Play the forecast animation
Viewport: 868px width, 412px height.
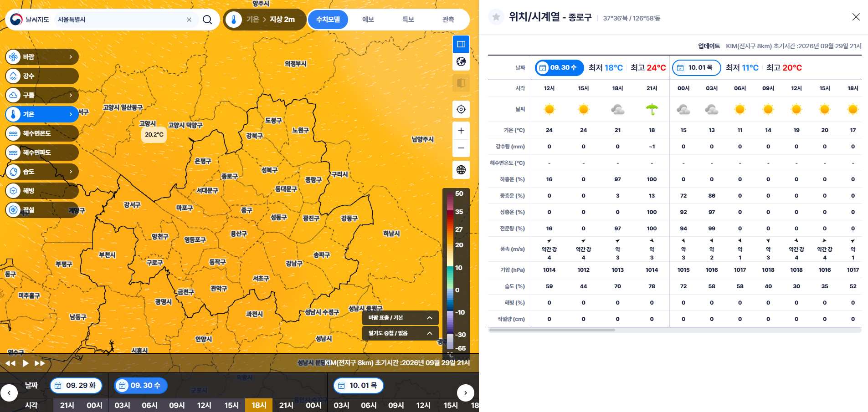click(x=26, y=363)
